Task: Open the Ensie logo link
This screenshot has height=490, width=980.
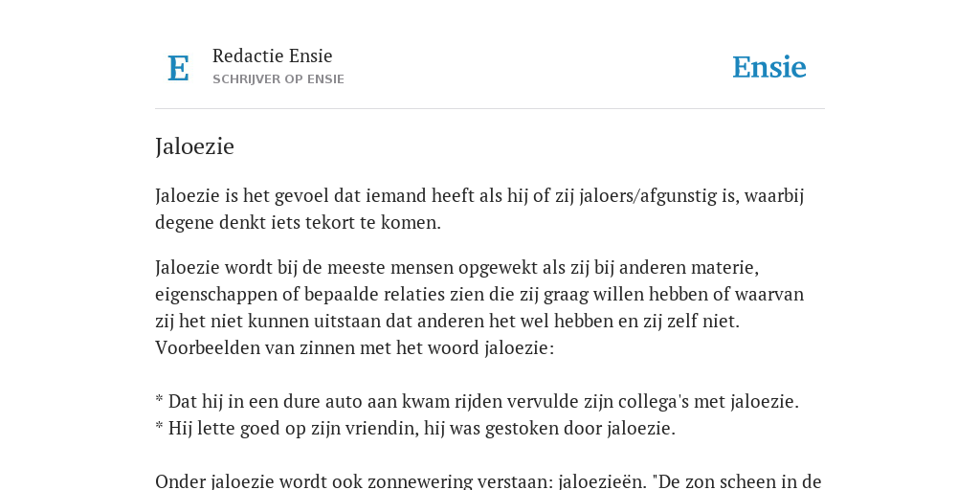Action: point(768,68)
